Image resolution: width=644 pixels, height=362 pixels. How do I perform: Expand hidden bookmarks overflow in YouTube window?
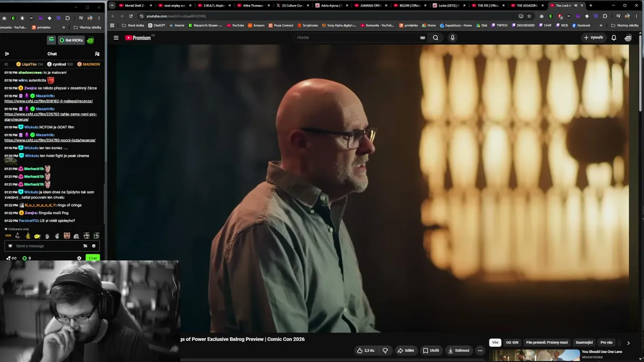601,25
